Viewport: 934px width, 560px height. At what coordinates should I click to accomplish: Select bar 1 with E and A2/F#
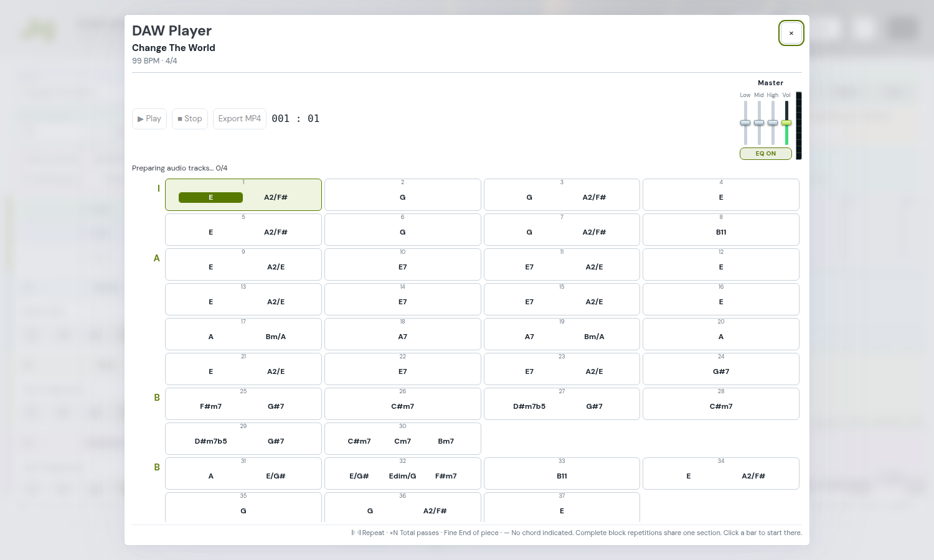pyautogui.click(x=243, y=195)
